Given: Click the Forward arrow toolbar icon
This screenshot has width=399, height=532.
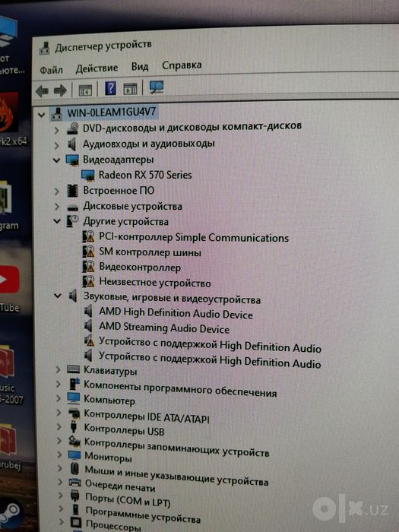Looking at the screenshot, I should click(60, 90).
